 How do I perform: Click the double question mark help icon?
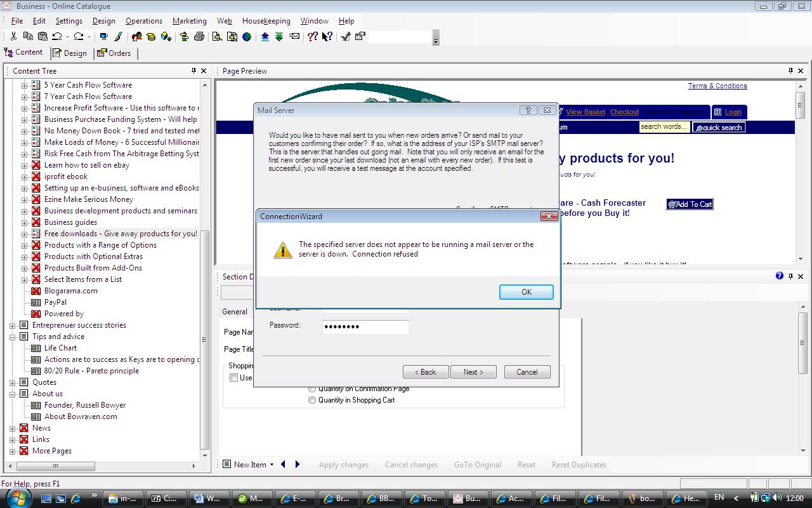312,37
